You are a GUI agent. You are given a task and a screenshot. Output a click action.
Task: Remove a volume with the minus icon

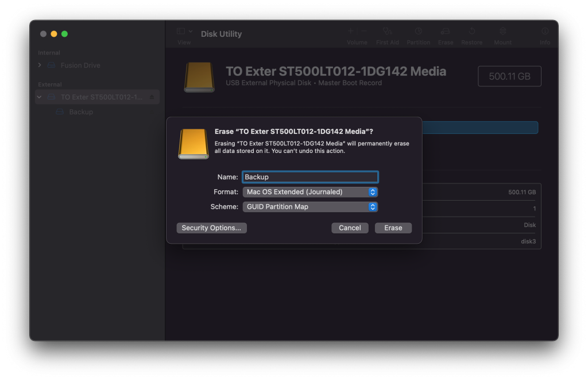(363, 31)
